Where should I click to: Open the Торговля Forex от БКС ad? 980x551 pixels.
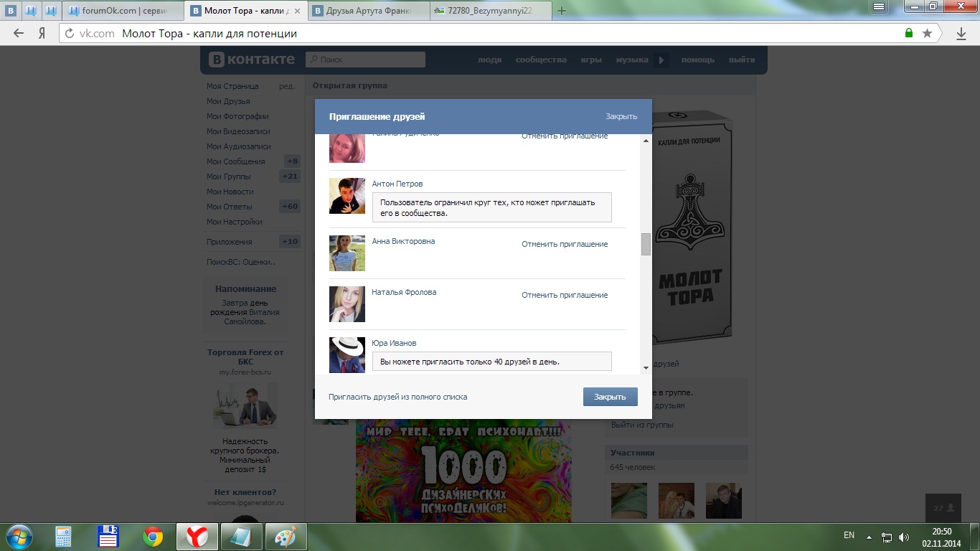(245, 357)
